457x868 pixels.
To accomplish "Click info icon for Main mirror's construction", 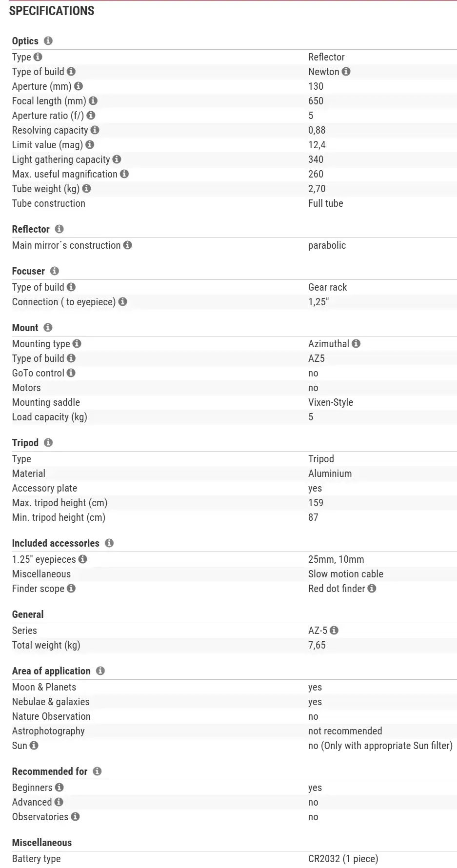I will 127,245.
